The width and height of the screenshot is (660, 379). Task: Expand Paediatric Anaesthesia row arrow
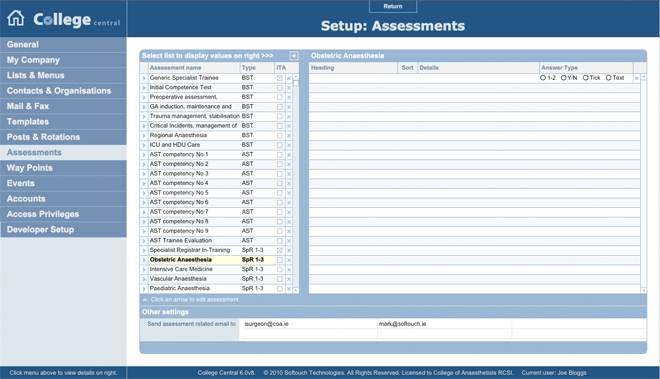tap(144, 289)
